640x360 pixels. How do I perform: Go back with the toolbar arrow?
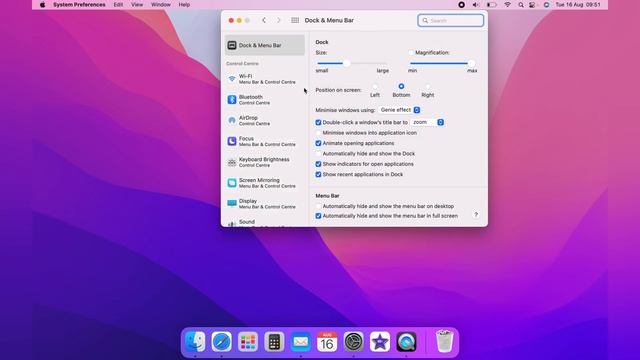point(264,20)
